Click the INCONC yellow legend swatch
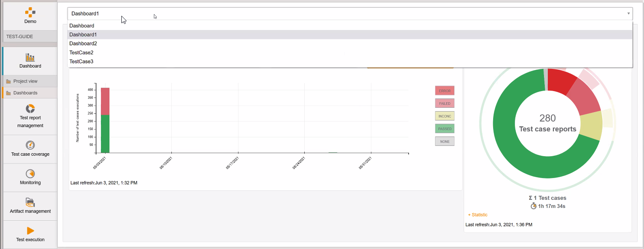 444,116
